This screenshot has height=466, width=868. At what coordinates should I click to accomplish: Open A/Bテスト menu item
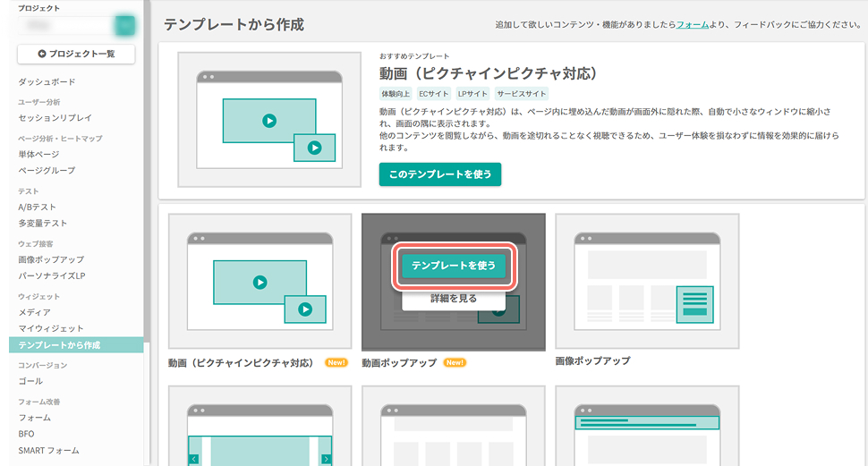pyautogui.click(x=37, y=207)
